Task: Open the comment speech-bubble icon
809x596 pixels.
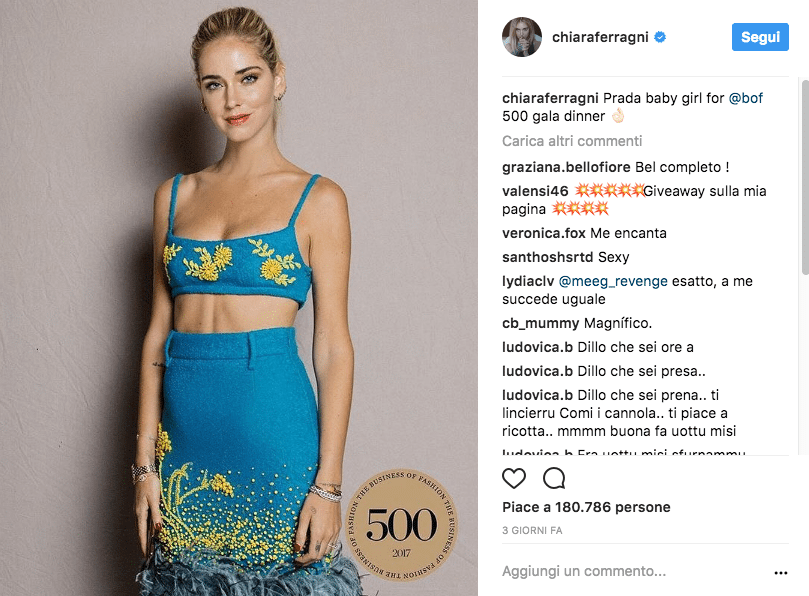Action: (x=554, y=478)
